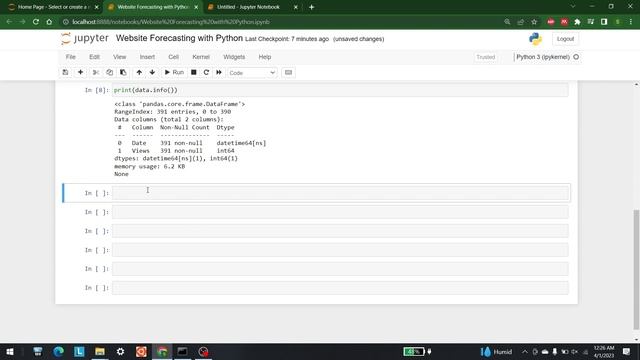Bookmark this page with the star icon
Screen dimensions: 640x360
point(534,22)
